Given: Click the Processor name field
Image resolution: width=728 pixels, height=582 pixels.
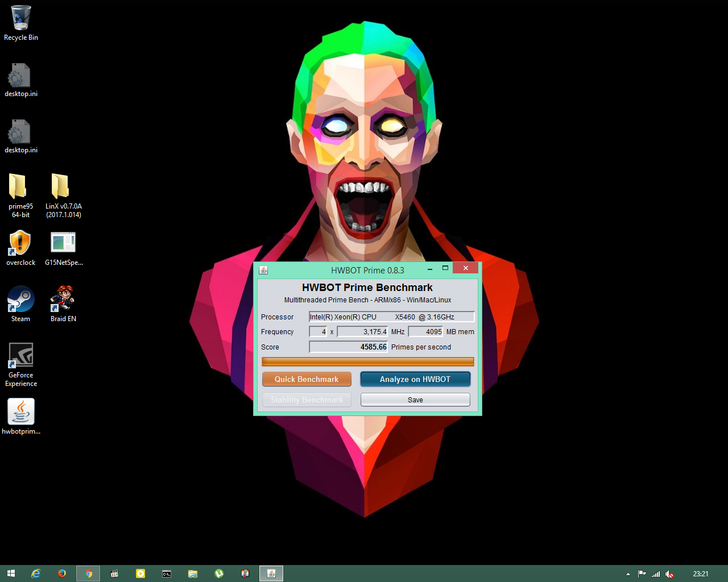Looking at the screenshot, I should click(391, 317).
